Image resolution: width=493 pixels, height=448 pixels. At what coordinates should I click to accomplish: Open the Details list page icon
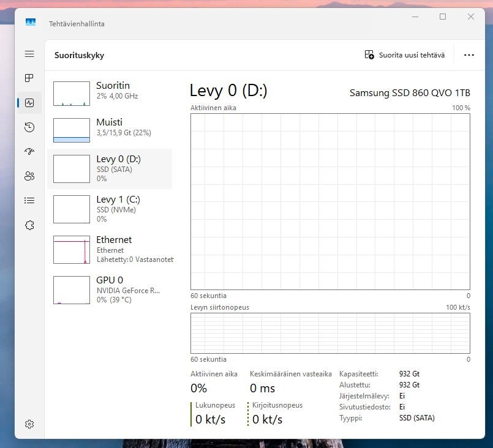29,200
